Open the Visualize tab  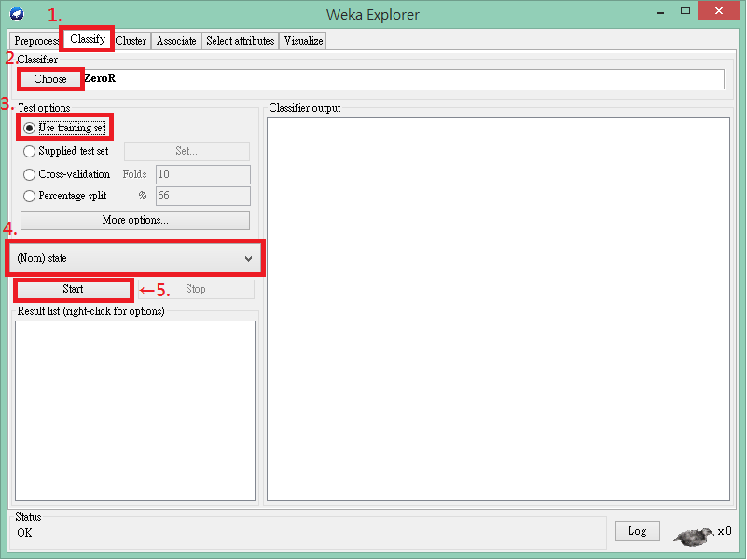[303, 41]
